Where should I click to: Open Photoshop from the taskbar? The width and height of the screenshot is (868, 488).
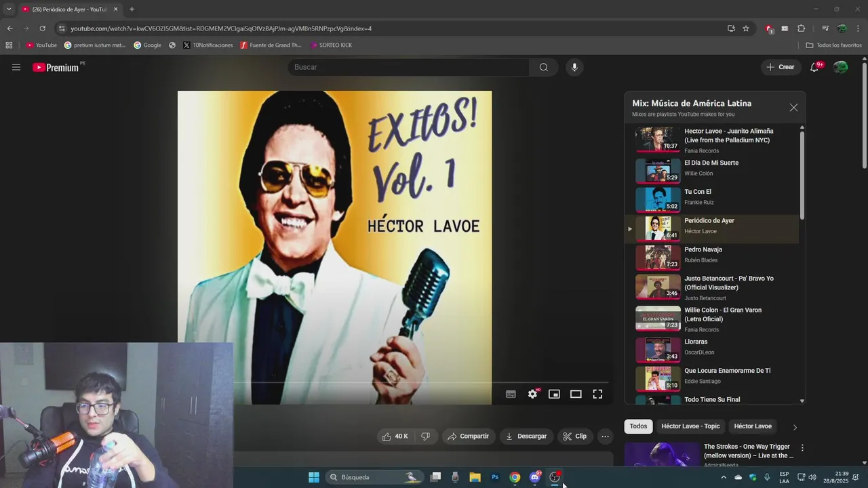[x=495, y=477]
